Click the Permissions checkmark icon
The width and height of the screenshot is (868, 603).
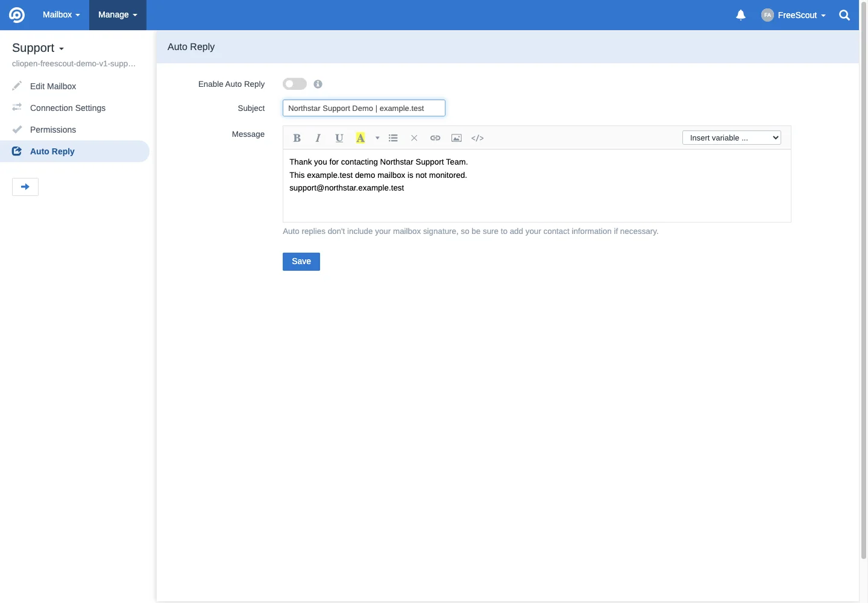[17, 130]
